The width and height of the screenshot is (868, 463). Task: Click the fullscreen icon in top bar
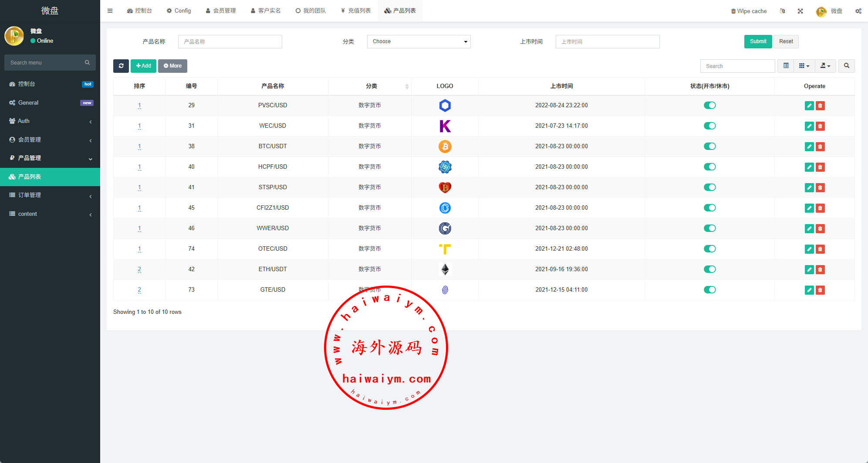click(800, 11)
